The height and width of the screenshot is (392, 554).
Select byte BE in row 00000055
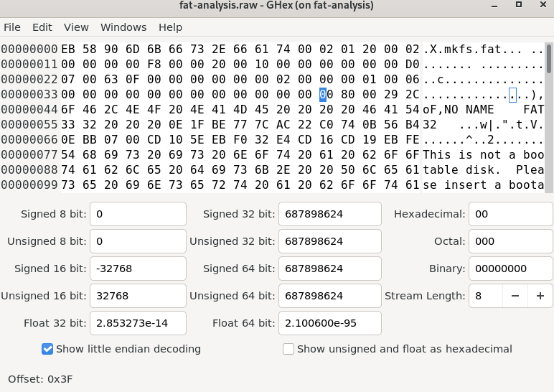point(219,125)
